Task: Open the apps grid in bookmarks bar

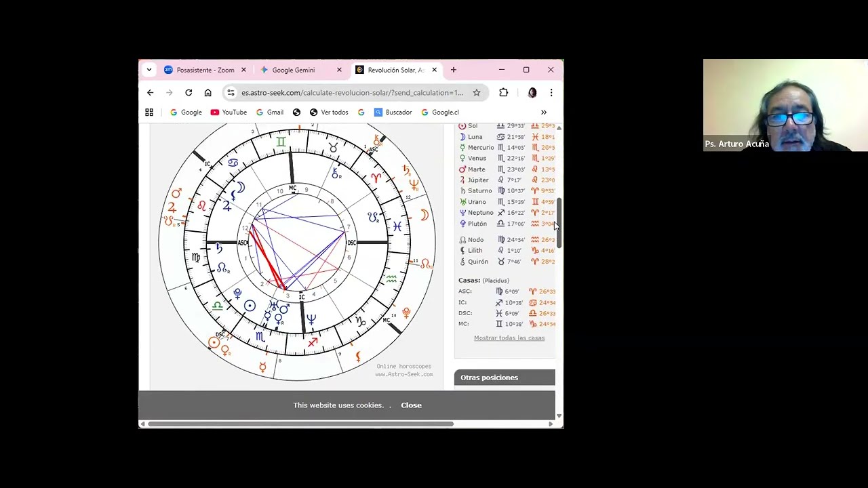Action: point(149,113)
